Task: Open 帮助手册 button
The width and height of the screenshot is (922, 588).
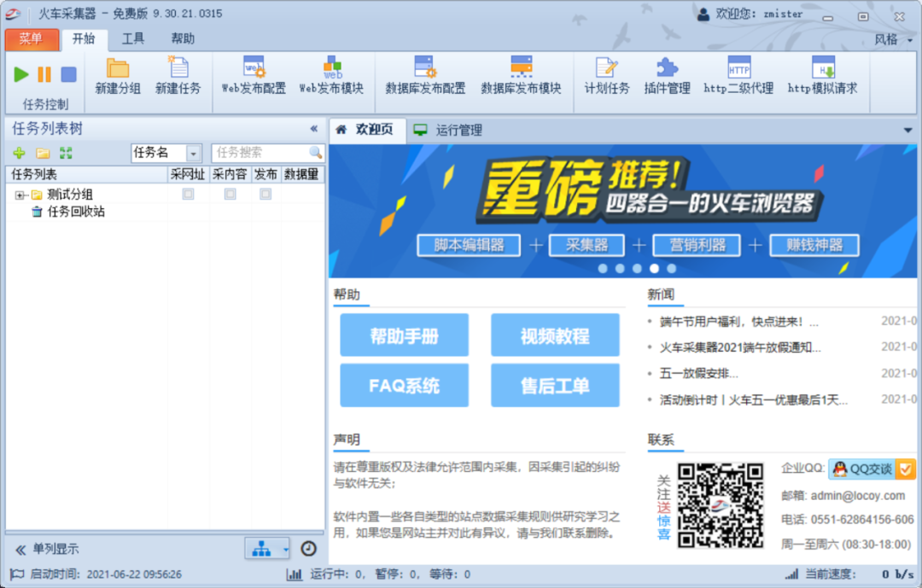Action: (x=404, y=335)
